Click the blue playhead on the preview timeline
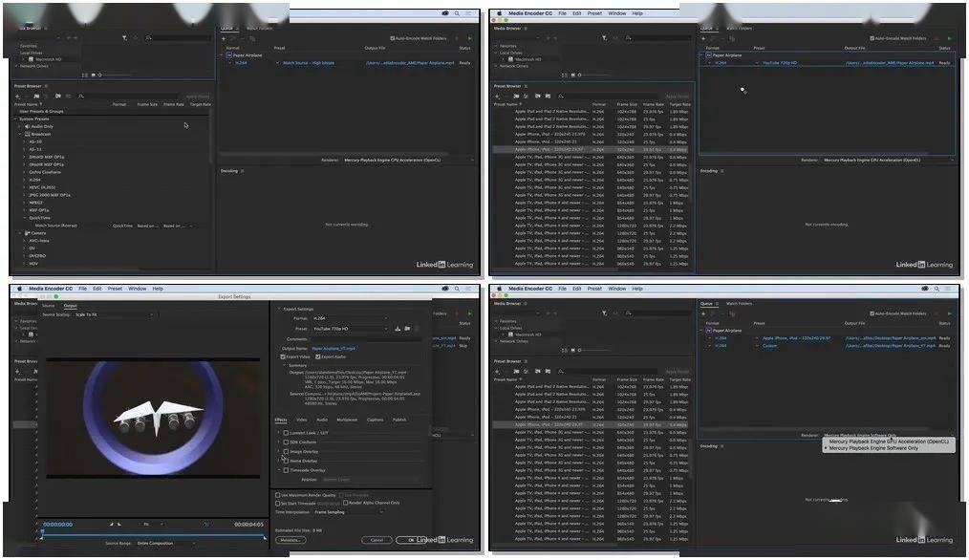Image resolution: width=969 pixels, height=560 pixels. pyautogui.click(x=42, y=532)
